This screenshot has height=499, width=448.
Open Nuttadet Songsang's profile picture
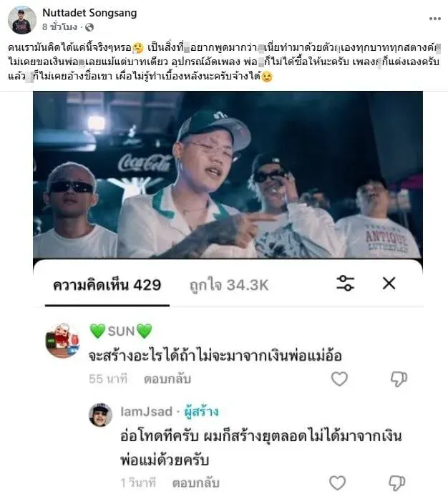pos(22,20)
